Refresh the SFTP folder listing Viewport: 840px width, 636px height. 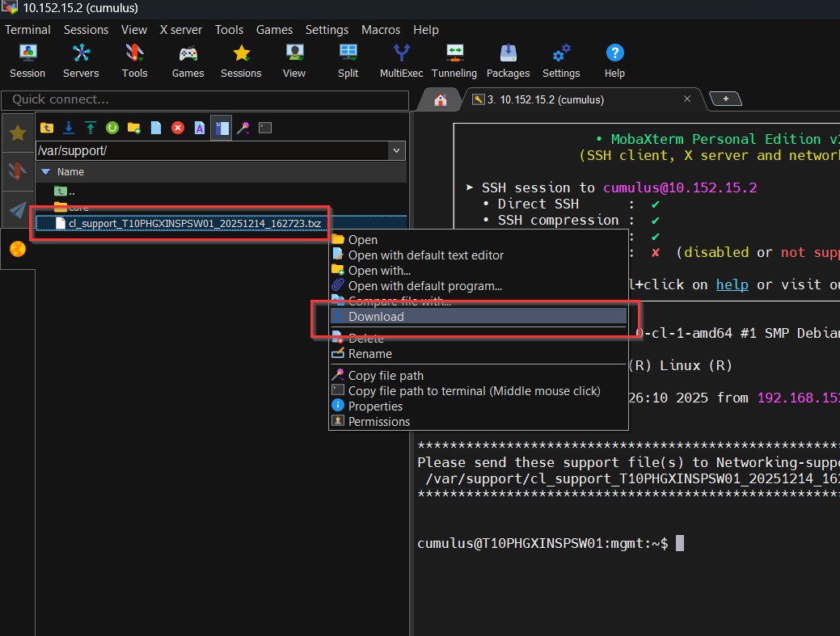click(112, 128)
